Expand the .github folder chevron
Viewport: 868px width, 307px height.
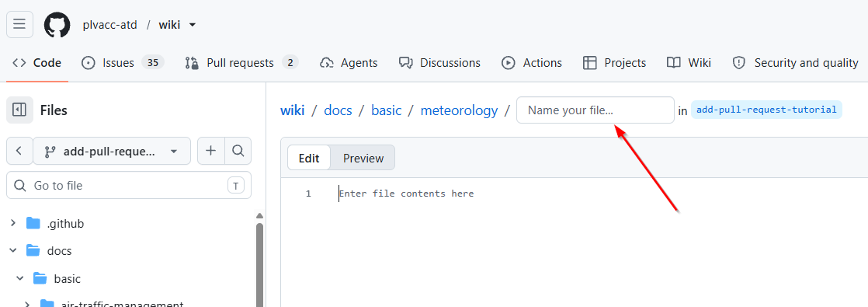[x=13, y=223]
